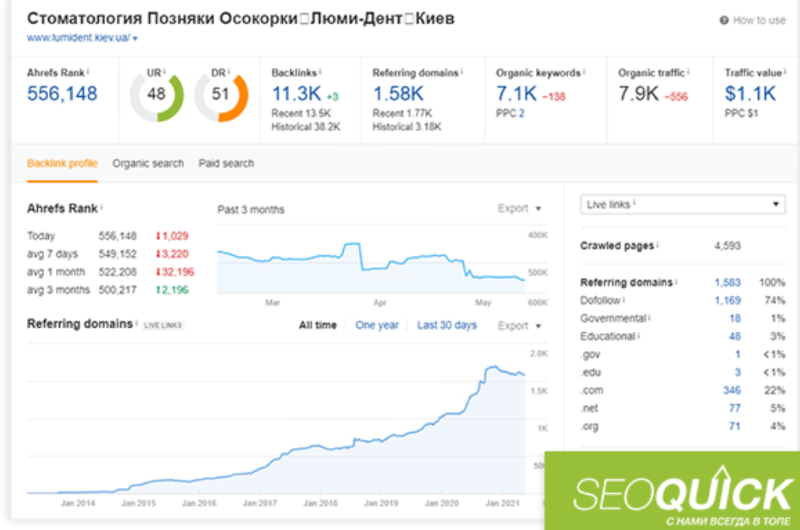
Task: Select the All time chart range
Action: [x=317, y=325]
